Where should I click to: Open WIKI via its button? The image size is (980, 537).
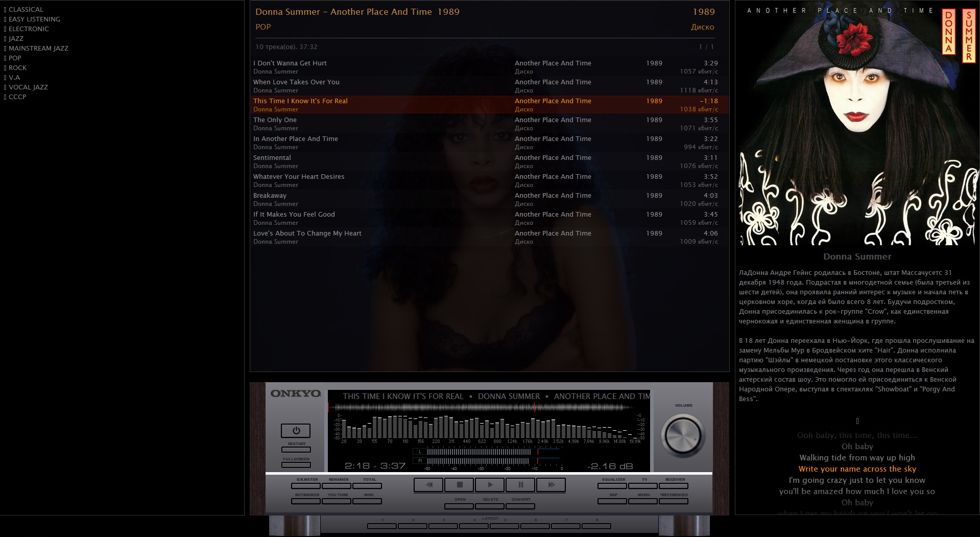[x=367, y=501]
